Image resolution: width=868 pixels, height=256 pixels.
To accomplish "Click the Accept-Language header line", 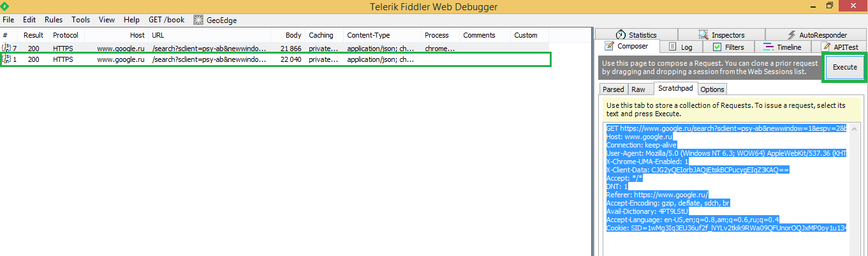I will 693,220.
